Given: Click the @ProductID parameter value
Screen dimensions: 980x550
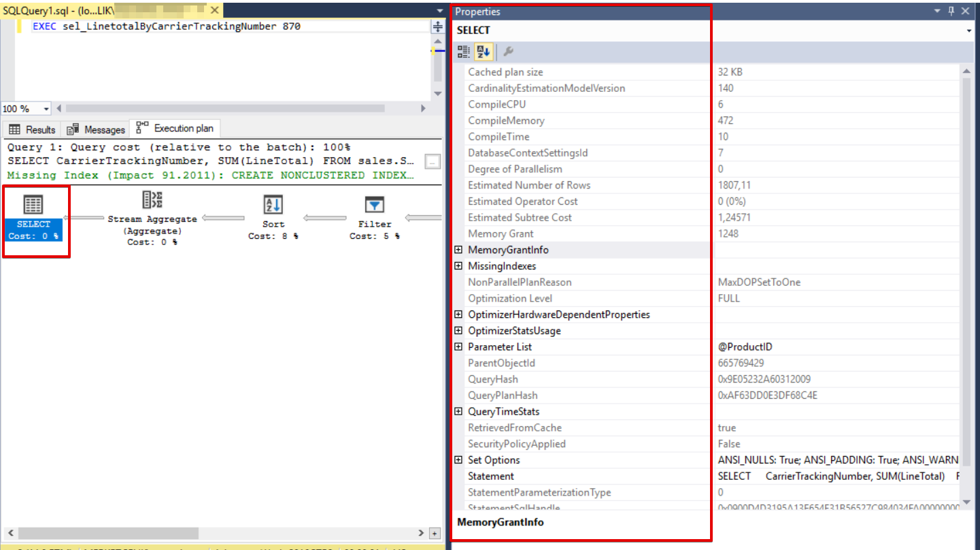Looking at the screenshot, I should coord(745,347).
